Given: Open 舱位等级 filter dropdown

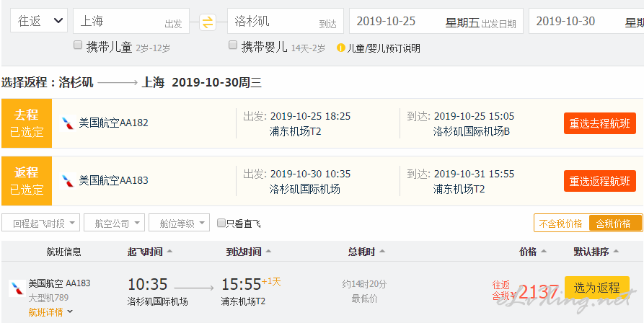Looking at the screenshot, I should pyautogui.click(x=179, y=223).
